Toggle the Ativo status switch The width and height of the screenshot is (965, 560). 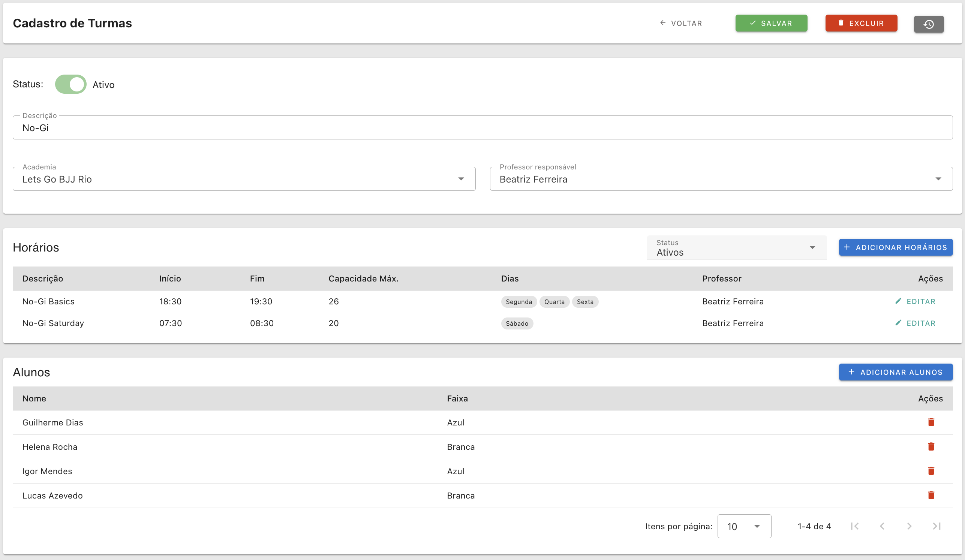tap(71, 84)
